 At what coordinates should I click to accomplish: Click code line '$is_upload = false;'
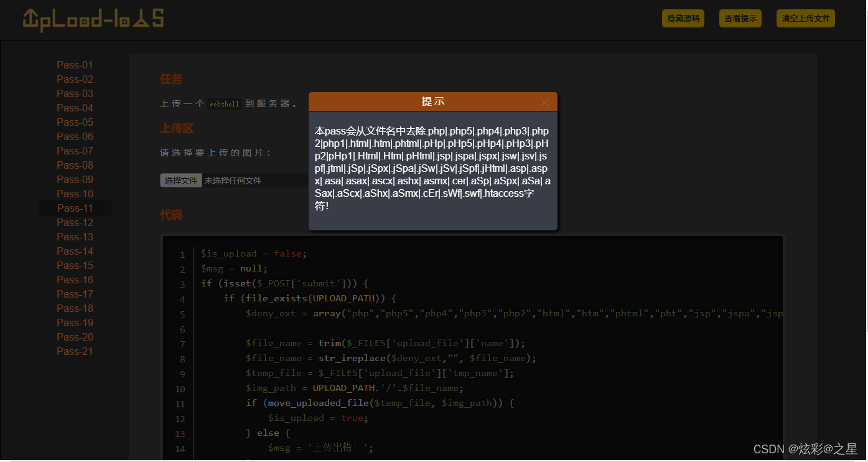(x=254, y=253)
